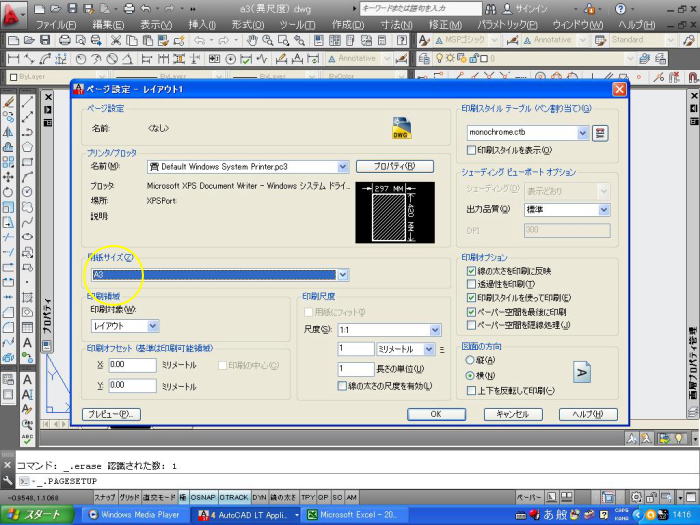Open the 尺度 1:1 scale dropdown

click(435, 330)
